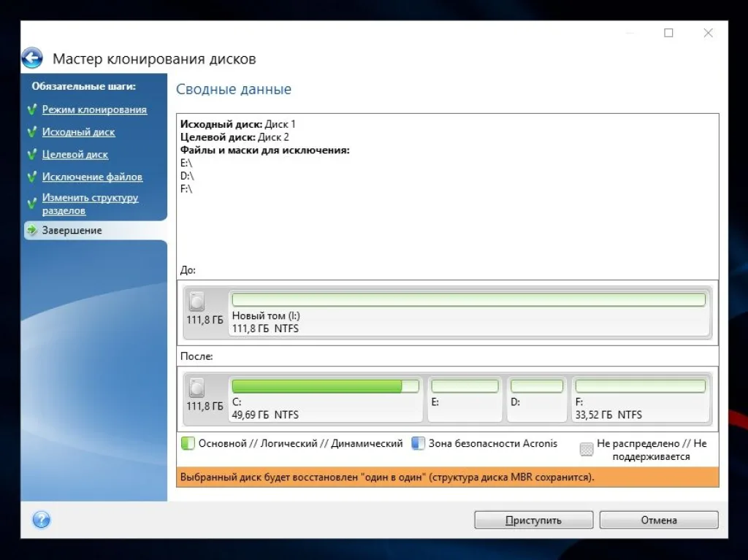Click green checkmark beside Исходный диск
This screenshot has width=748, height=560.
32,132
